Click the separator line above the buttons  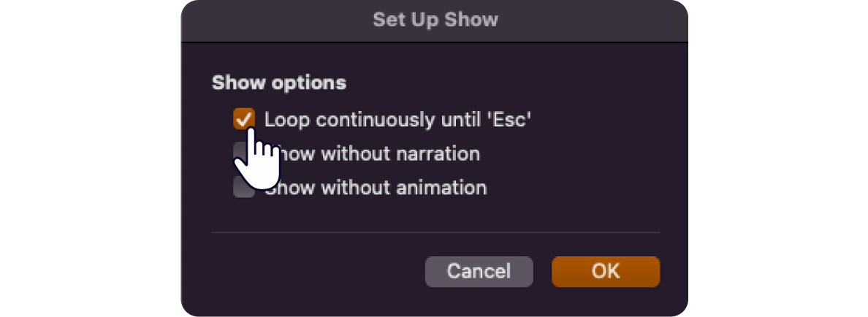435,232
